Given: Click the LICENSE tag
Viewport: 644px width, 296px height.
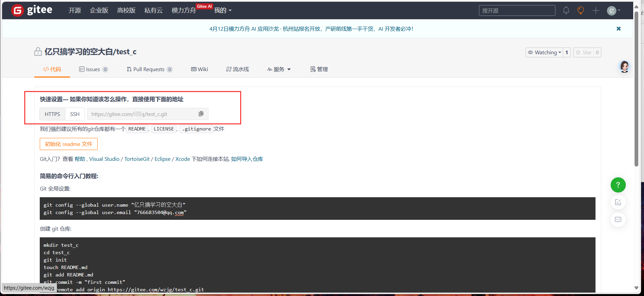Looking at the screenshot, I should pos(164,129).
